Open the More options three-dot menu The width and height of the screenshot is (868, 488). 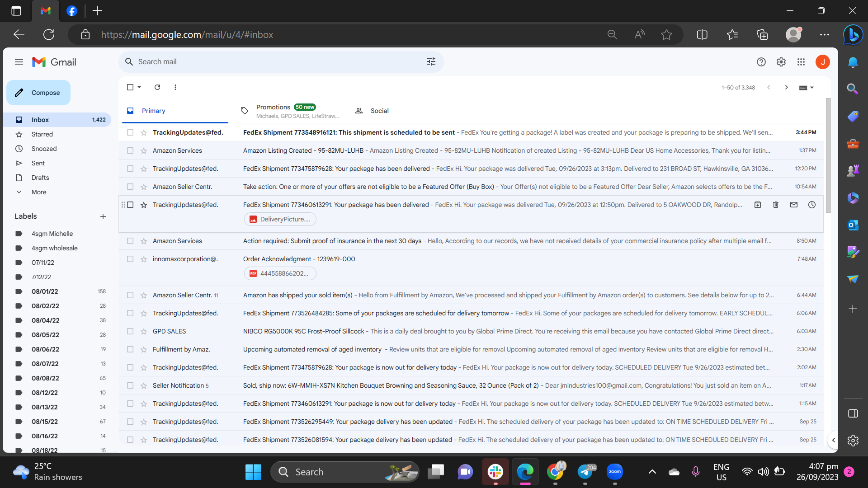pyautogui.click(x=175, y=87)
